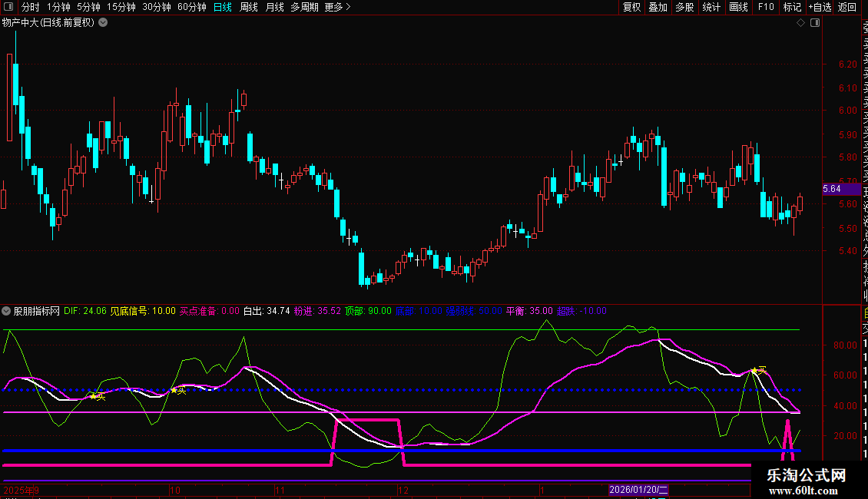
Task: Toggle the right side panel icon
Action: pyautogui.click(x=814, y=23)
